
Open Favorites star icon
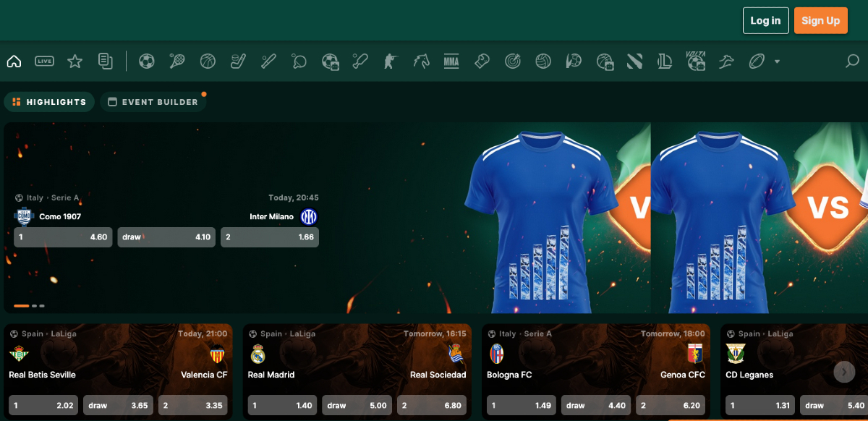click(75, 61)
